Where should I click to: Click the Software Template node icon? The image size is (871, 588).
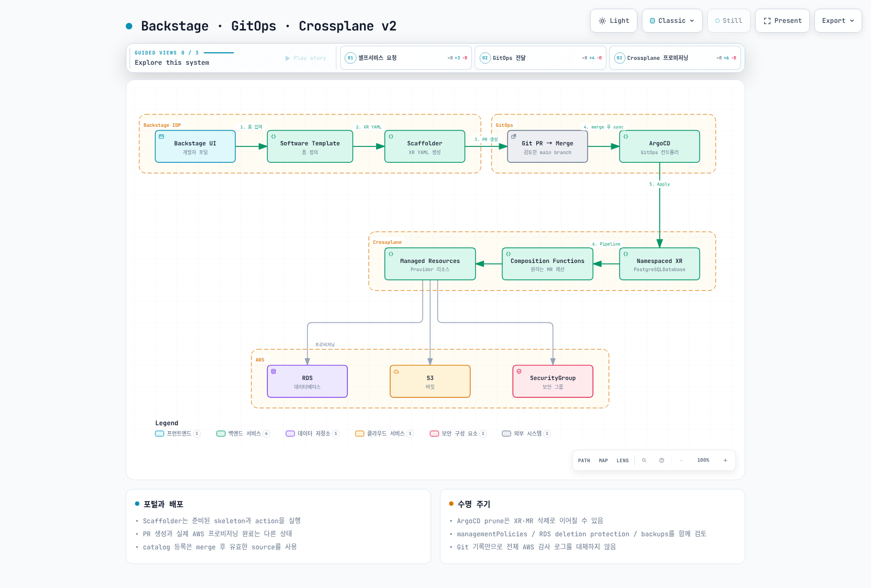tap(273, 137)
